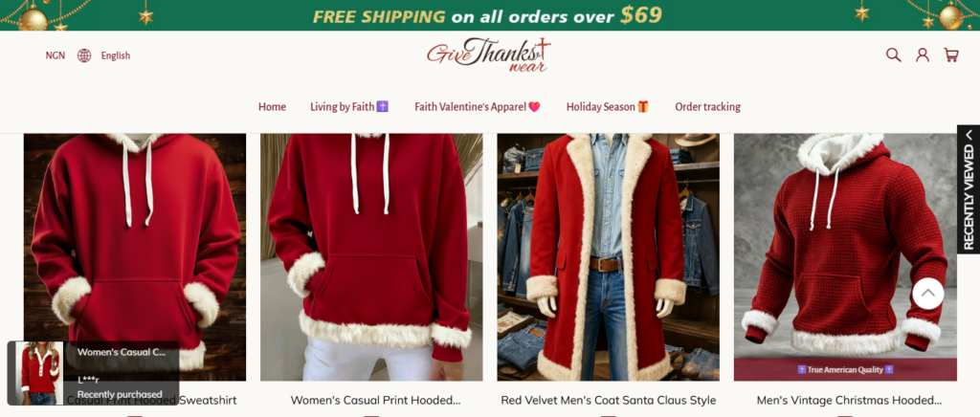Open the shopping cart icon

pyautogui.click(x=951, y=55)
